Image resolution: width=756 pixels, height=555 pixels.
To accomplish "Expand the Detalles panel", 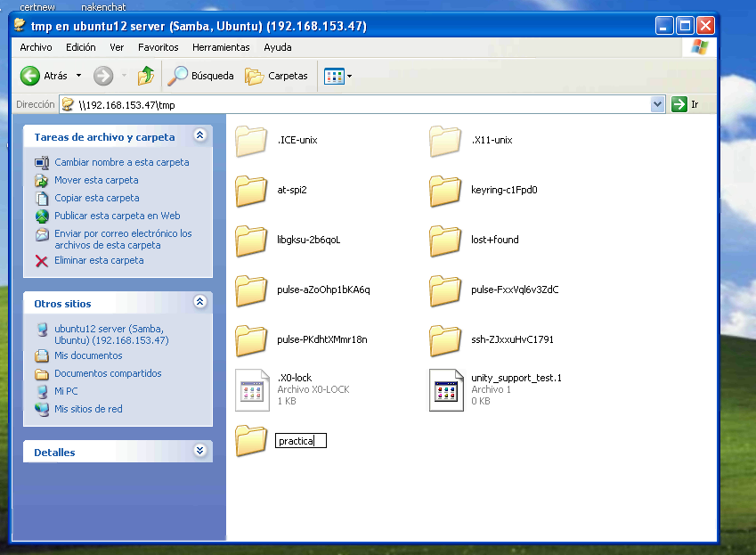I will coord(199,452).
